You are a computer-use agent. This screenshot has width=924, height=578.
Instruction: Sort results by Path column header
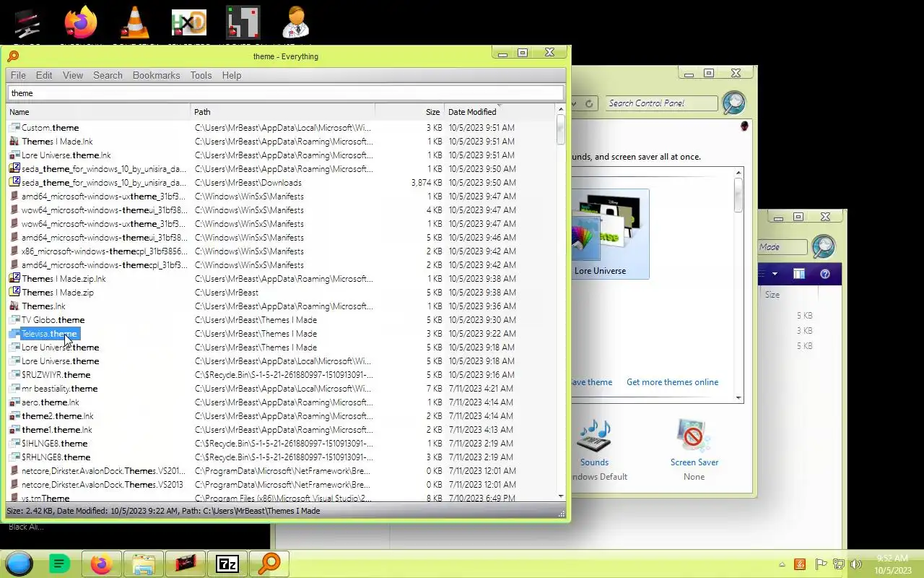(x=283, y=112)
